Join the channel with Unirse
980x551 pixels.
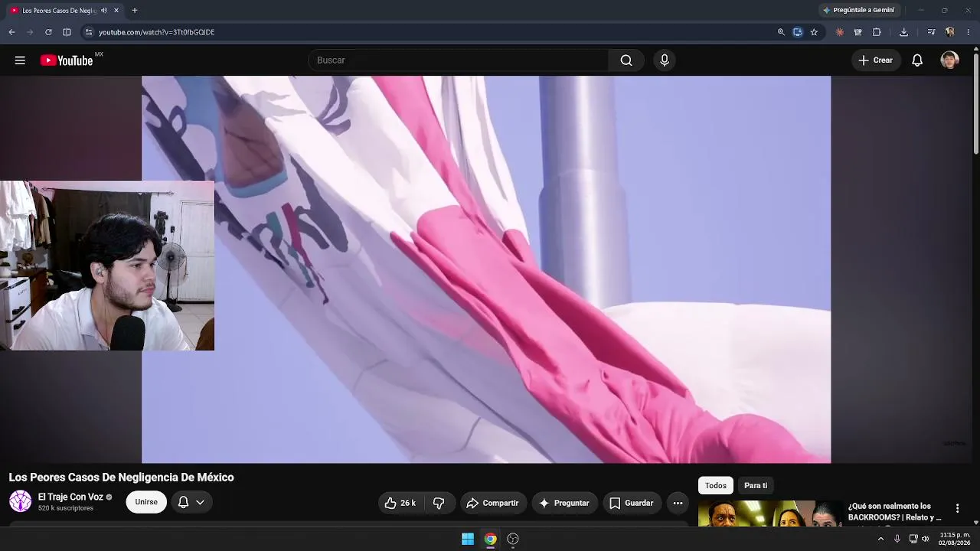pyautogui.click(x=146, y=502)
